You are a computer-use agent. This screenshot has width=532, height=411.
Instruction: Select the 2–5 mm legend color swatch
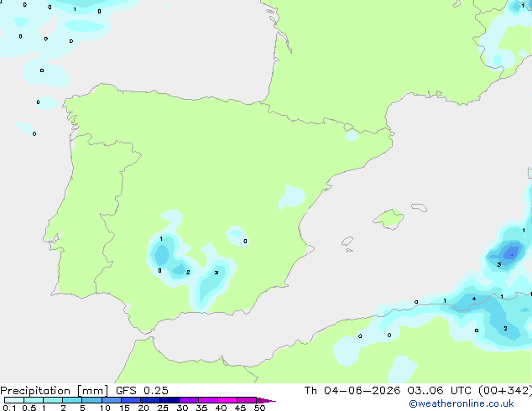72,400
